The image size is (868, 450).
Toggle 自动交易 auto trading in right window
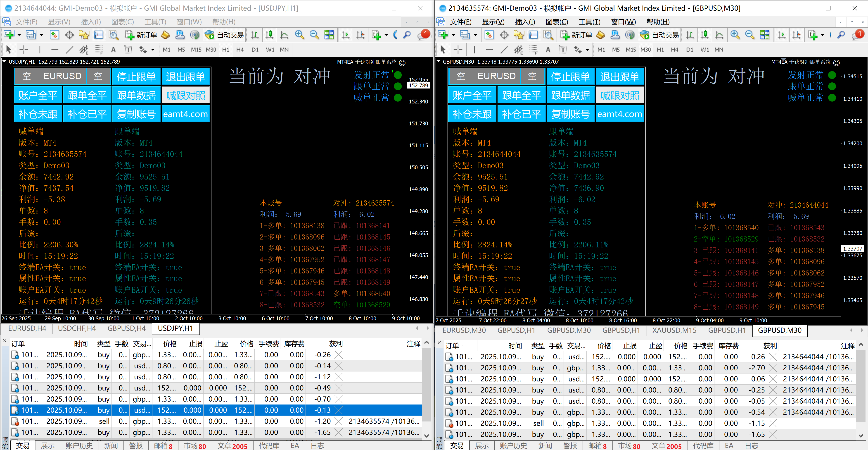click(659, 35)
